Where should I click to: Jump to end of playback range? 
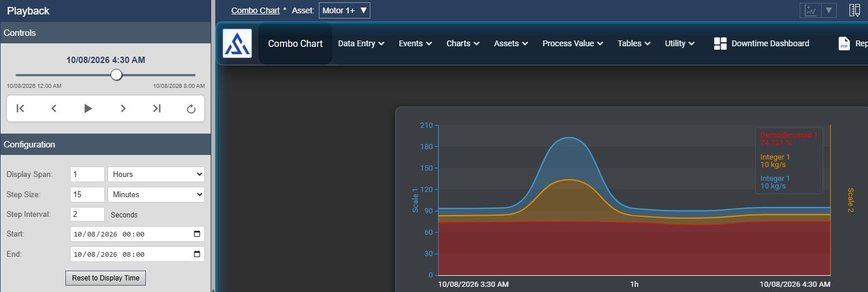pyautogui.click(x=156, y=108)
